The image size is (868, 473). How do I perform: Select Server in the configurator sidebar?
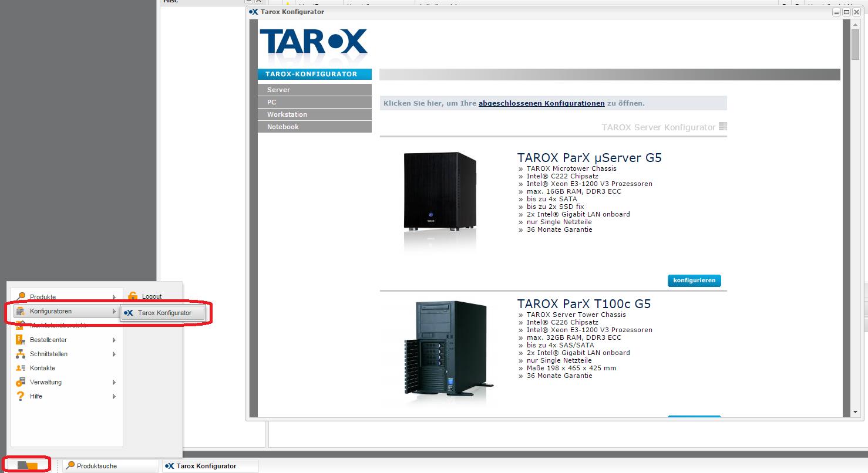(x=315, y=90)
